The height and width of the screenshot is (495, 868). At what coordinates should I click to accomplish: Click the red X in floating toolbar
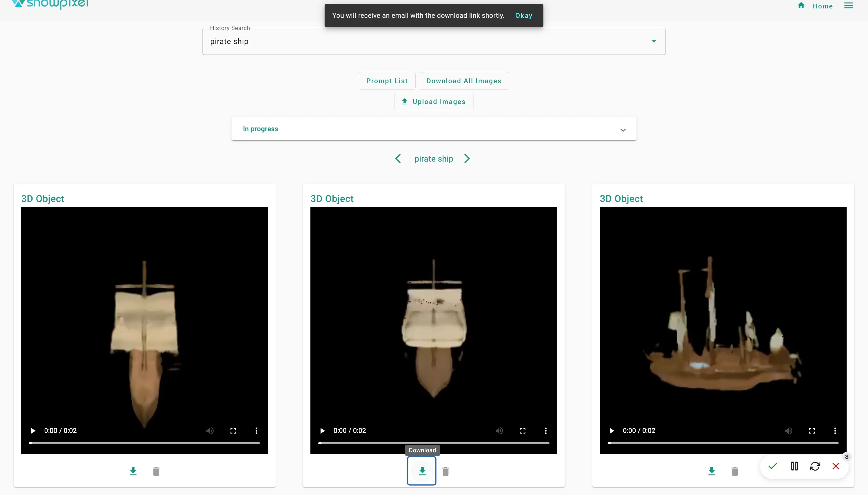836,466
